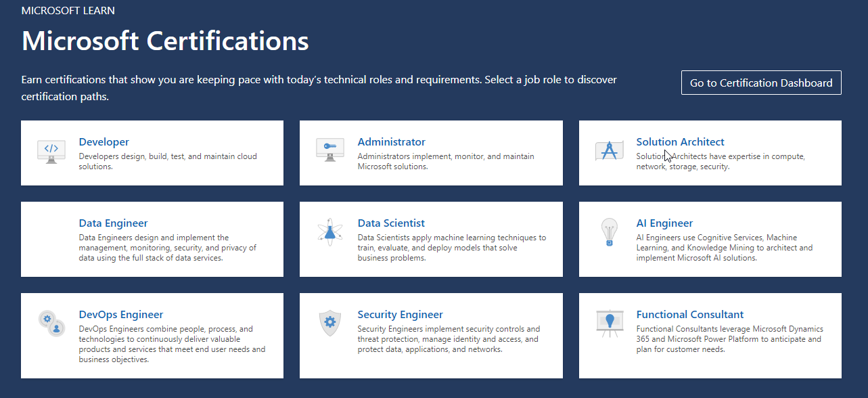Open the DevOps Engineer title link
Image resolution: width=868 pixels, height=398 pixels.
[x=121, y=315]
